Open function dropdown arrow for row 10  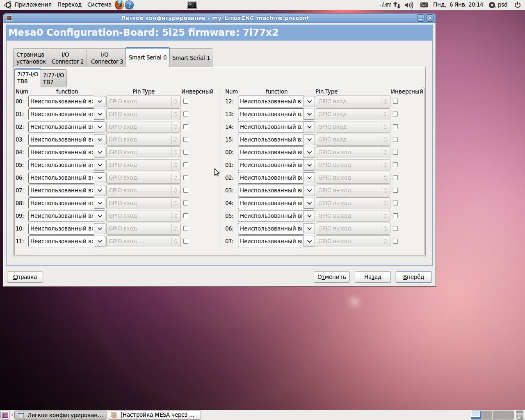(100, 228)
